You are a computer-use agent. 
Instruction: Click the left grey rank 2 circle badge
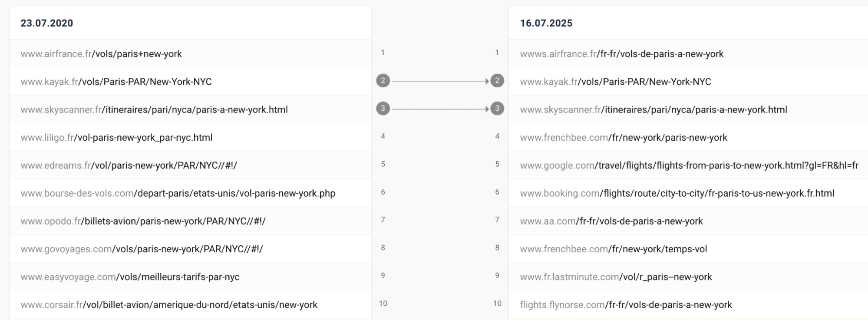pyautogui.click(x=383, y=81)
